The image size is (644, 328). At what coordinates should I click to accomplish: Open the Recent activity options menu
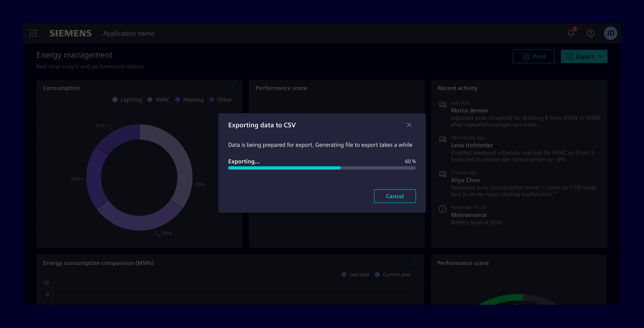point(598,88)
